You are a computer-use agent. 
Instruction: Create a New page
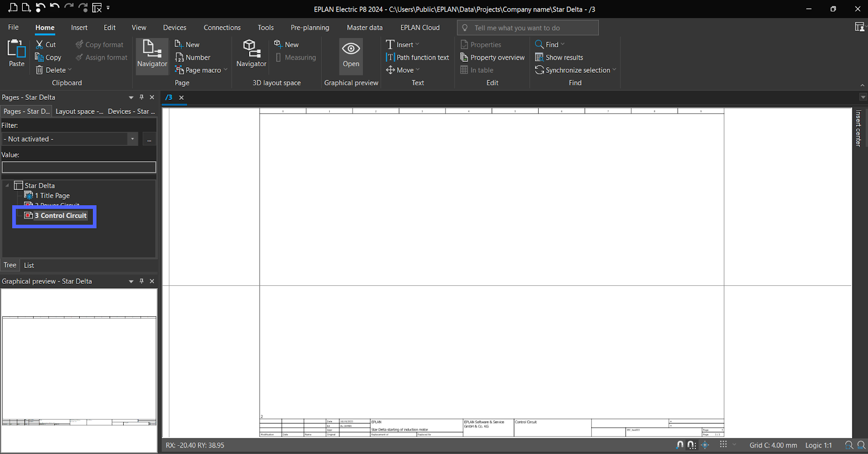[x=187, y=44]
